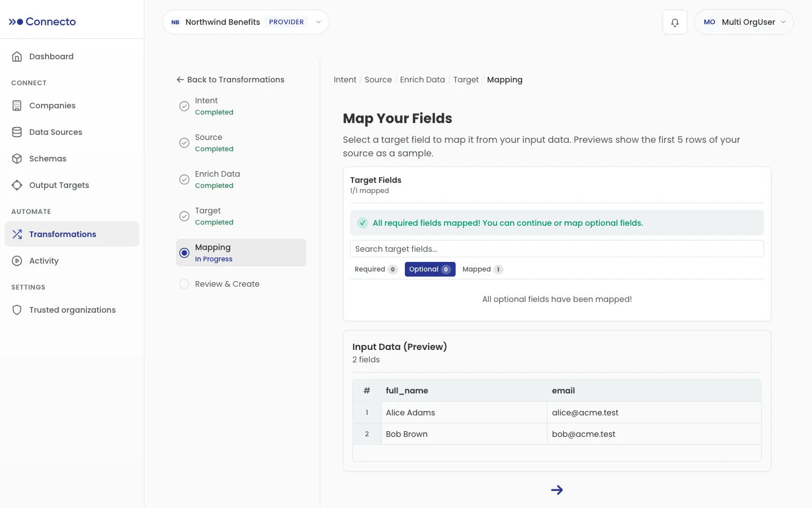812x508 pixels.
Task: Open Companies in the sidebar
Action: (x=72, y=106)
